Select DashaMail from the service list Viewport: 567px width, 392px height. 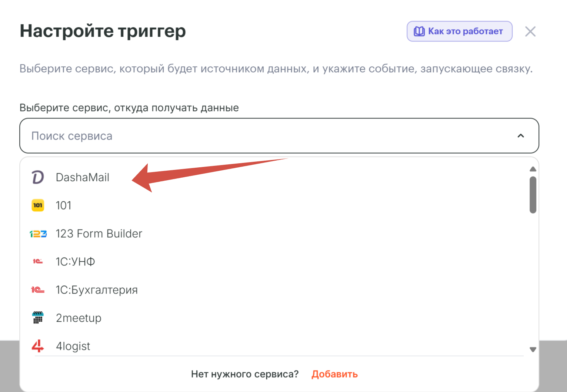coord(83,177)
